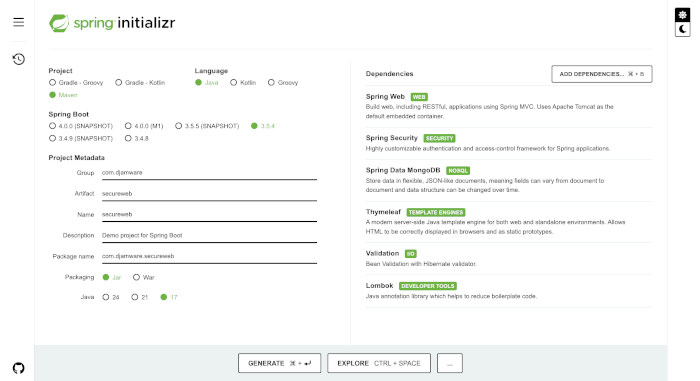Select Spring Boot 3.4.8

coord(137,138)
